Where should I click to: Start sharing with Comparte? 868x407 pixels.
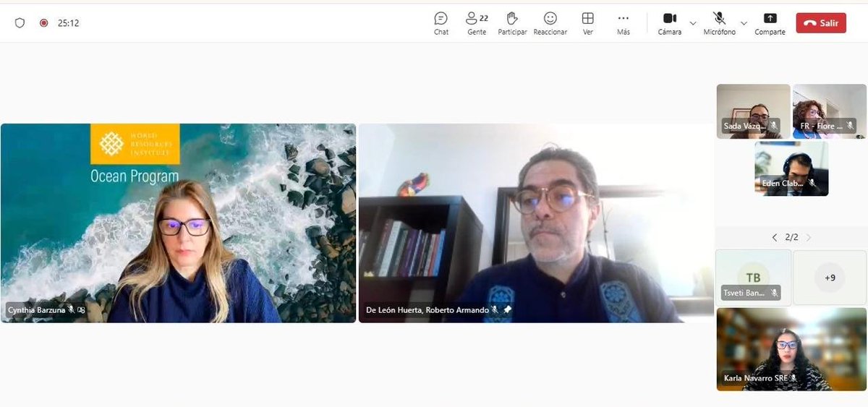pyautogui.click(x=770, y=23)
